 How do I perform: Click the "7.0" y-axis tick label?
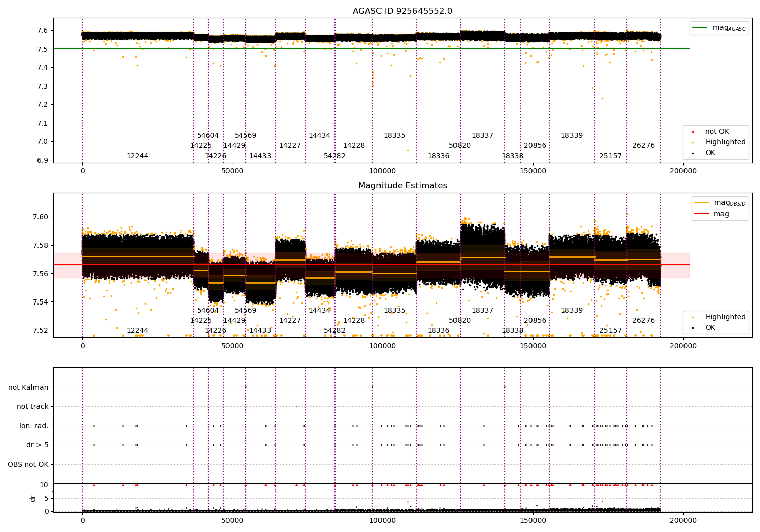43,142
